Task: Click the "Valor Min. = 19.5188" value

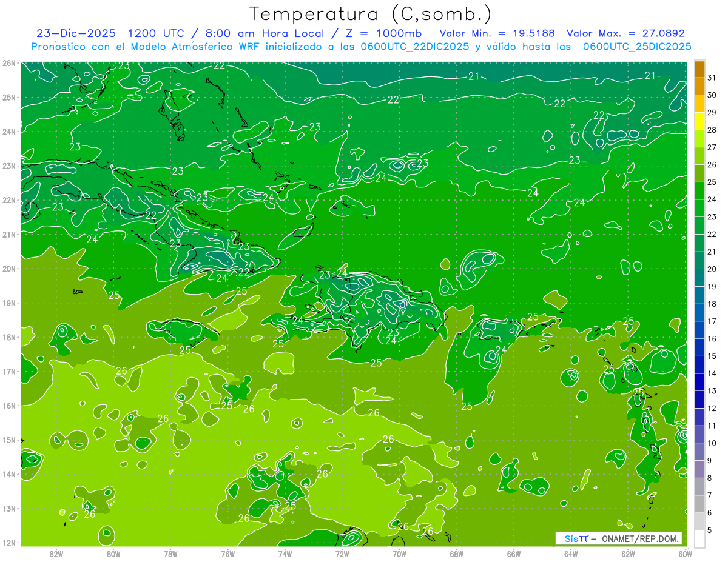Action: coord(497,33)
